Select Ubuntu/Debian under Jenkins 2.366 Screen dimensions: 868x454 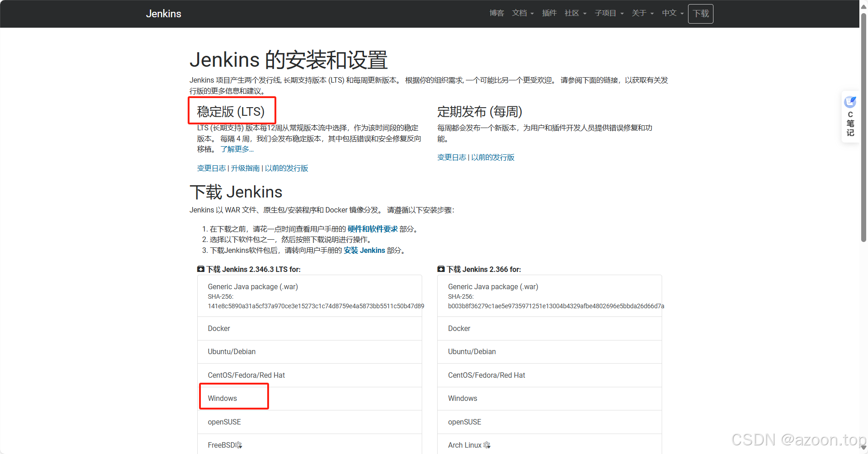pos(549,352)
